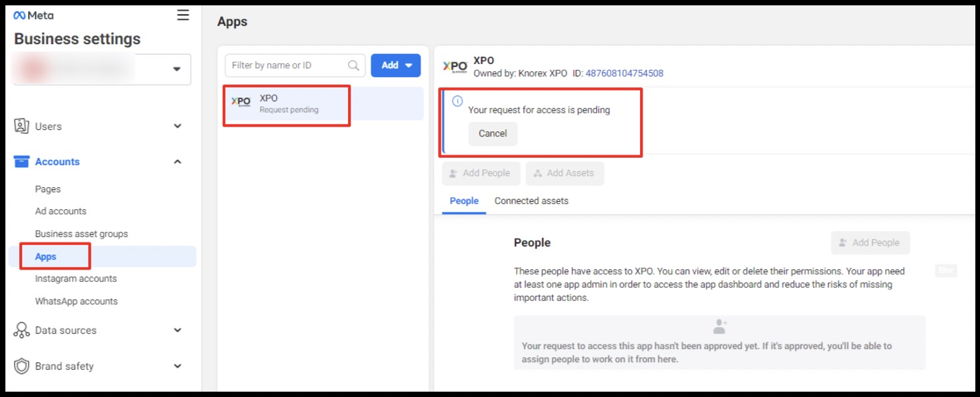This screenshot has width=980, height=397.
Task: Open the app ID 487608104754508 link
Action: (x=624, y=73)
